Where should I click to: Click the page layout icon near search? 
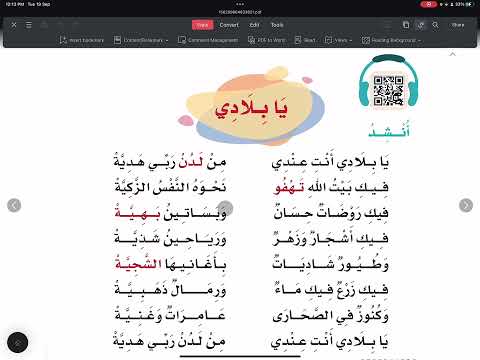[406, 25]
